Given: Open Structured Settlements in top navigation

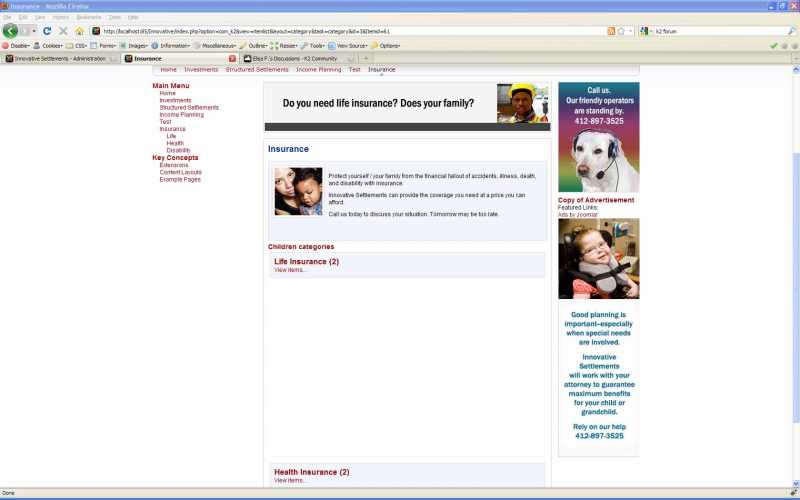Looking at the screenshot, I should pos(257,69).
